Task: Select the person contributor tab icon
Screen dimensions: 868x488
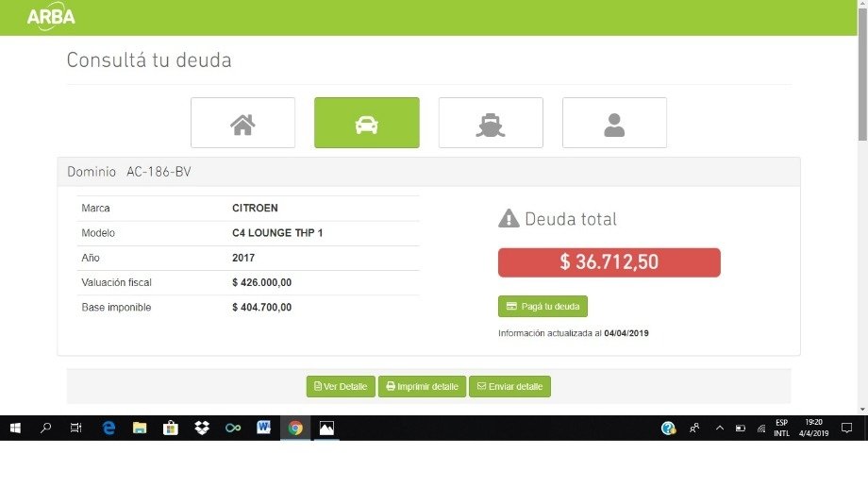Action: tap(614, 123)
